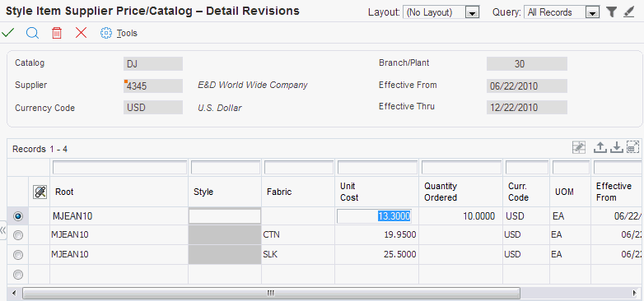
Task: Open the Tools menu
Action: (x=127, y=33)
